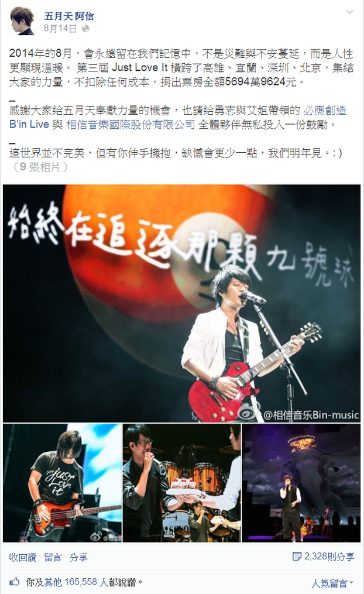364x594 pixels.
Task: Click the 9 張相片 photo count text
Action: coord(40,167)
